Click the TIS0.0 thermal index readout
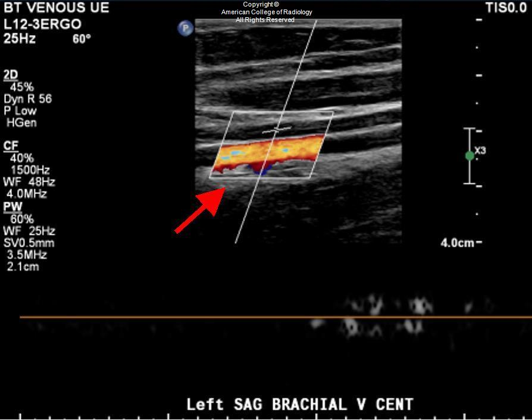This screenshot has height=420, width=532. click(506, 8)
